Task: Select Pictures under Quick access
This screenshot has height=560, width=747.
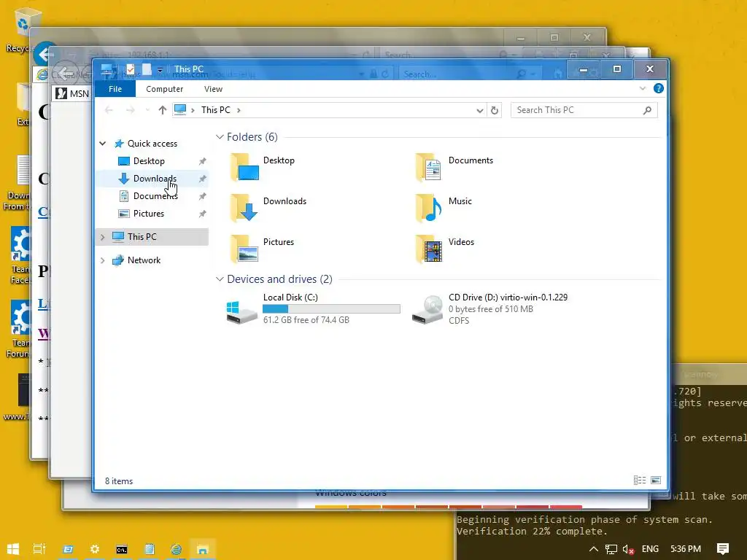Action: click(x=148, y=214)
